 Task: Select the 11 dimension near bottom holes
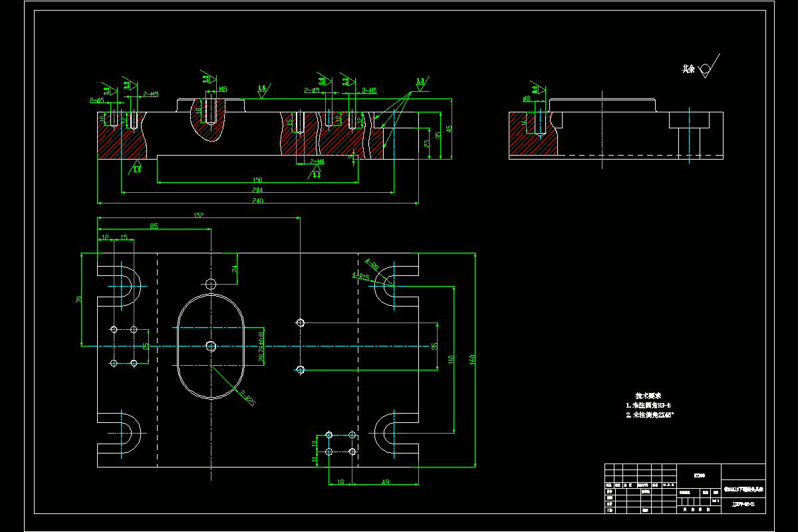pos(315,459)
